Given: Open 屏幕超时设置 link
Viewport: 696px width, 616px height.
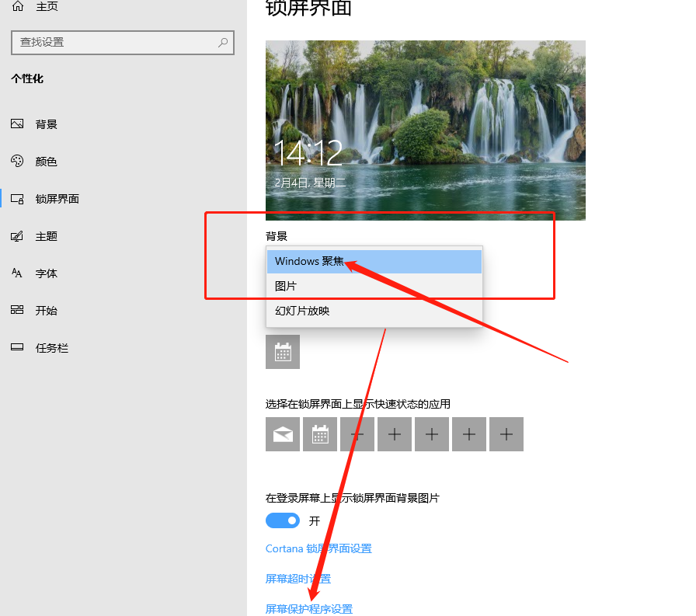Looking at the screenshot, I should click(x=298, y=579).
